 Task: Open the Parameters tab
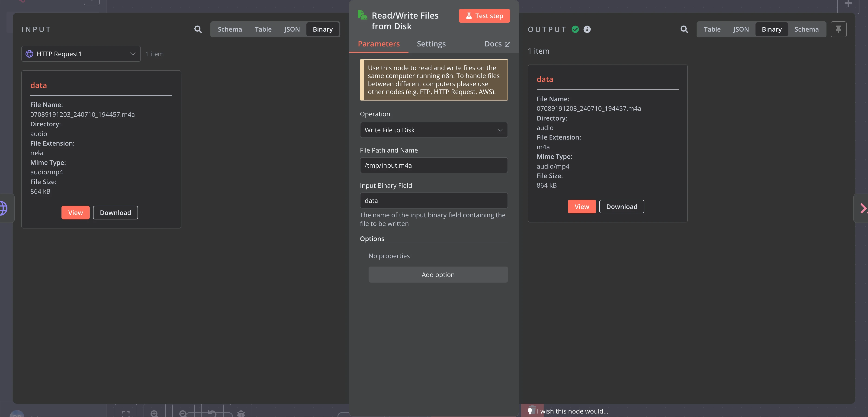coord(378,44)
